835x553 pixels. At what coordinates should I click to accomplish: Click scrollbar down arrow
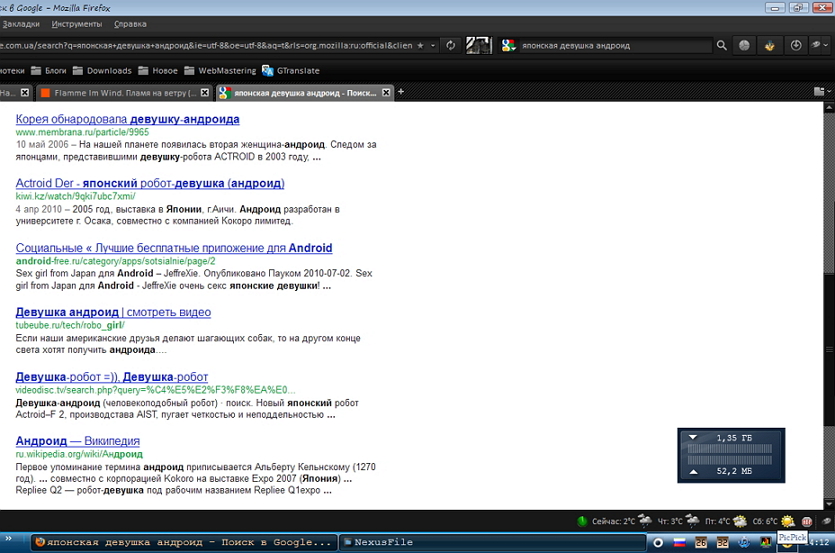[829, 504]
